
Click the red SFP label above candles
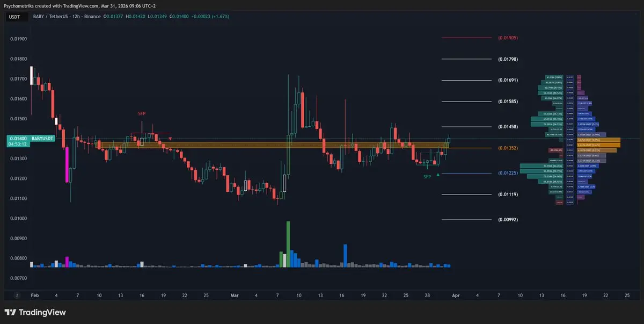pyautogui.click(x=142, y=114)
